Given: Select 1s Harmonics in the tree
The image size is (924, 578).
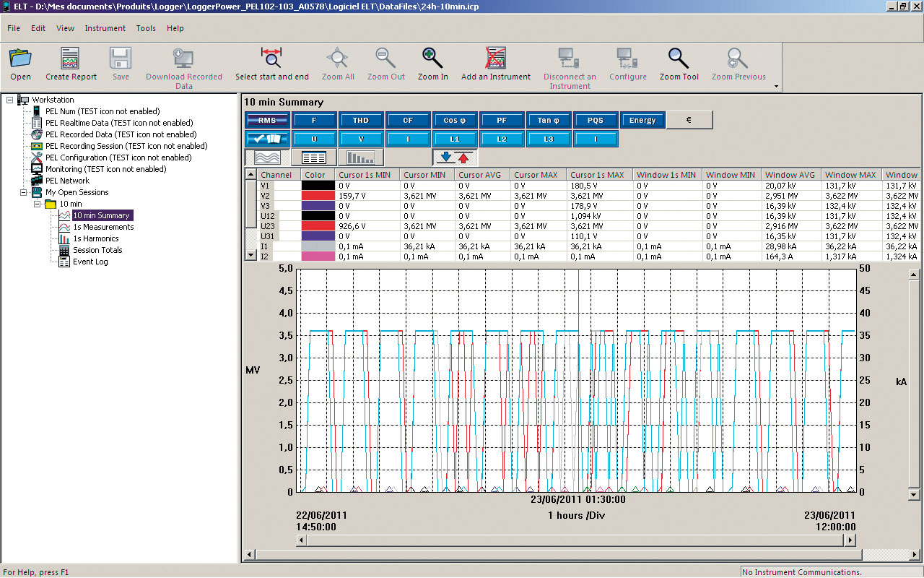Looking at the screenshot, I should coord(95,238).
